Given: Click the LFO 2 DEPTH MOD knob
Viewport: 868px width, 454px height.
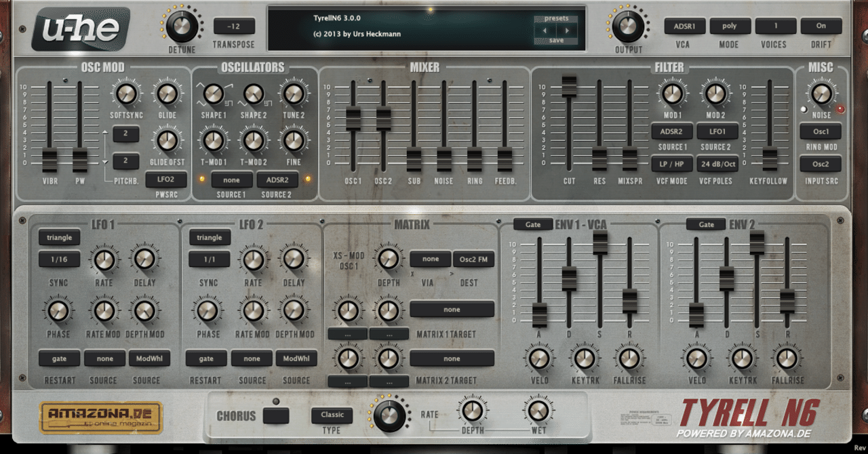Looking at the screenshot, I should [294, 311].
